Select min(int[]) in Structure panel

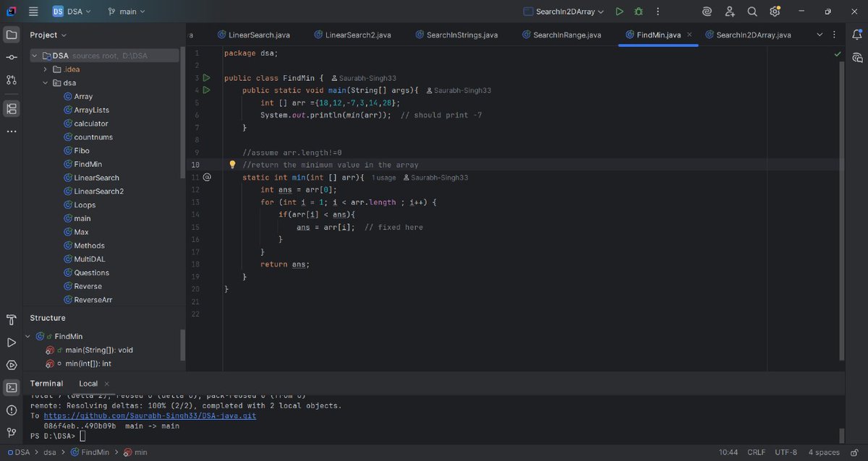point(88,363)
